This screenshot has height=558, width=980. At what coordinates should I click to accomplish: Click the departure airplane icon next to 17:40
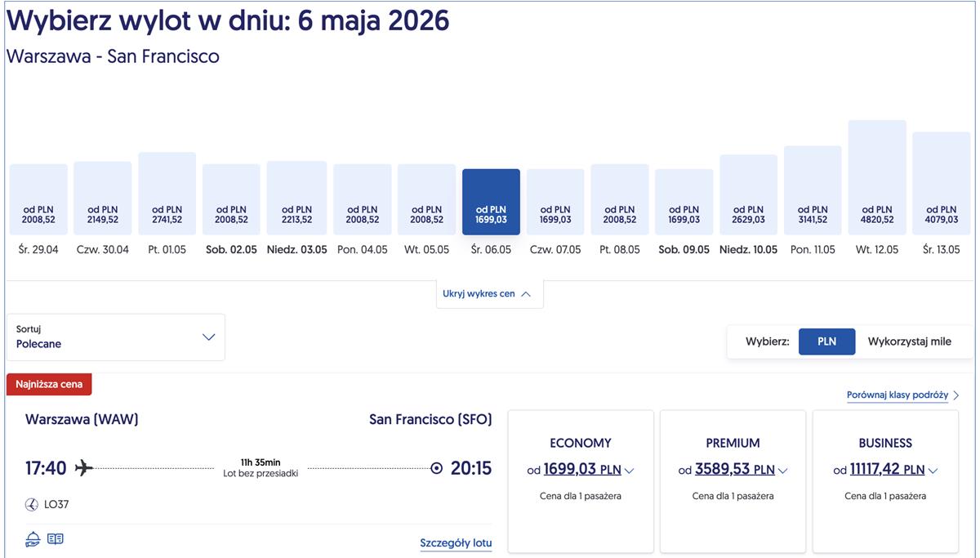coord(84,468)
